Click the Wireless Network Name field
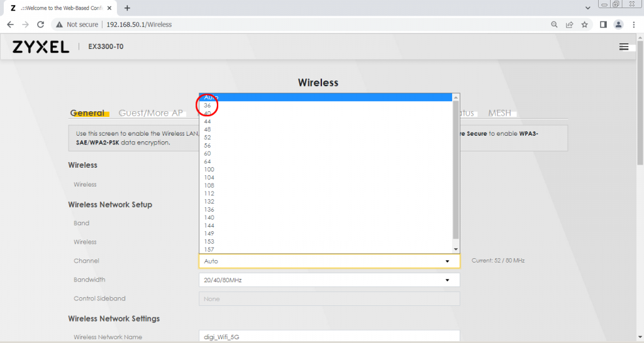Image resolution: width=644 pixels, height=343 pixels. point(329,337)
